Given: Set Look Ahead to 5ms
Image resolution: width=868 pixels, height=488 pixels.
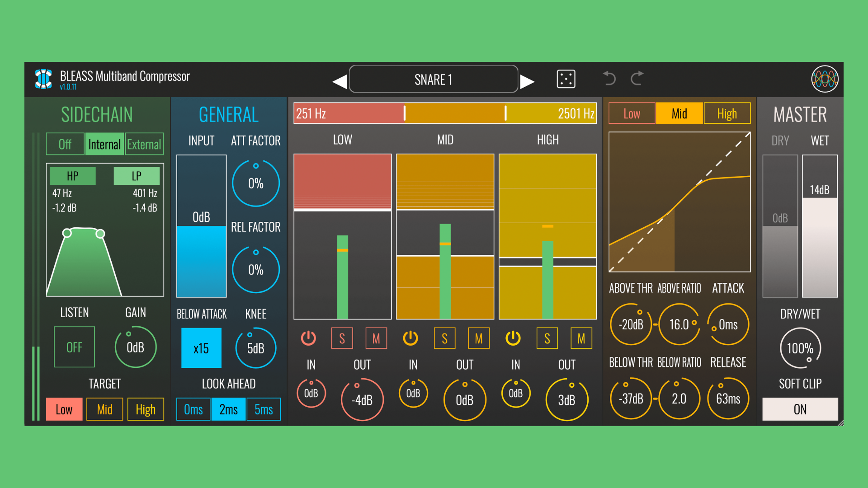Looking at the screenshot, I should pyautogui.click(x=264, y=409).
